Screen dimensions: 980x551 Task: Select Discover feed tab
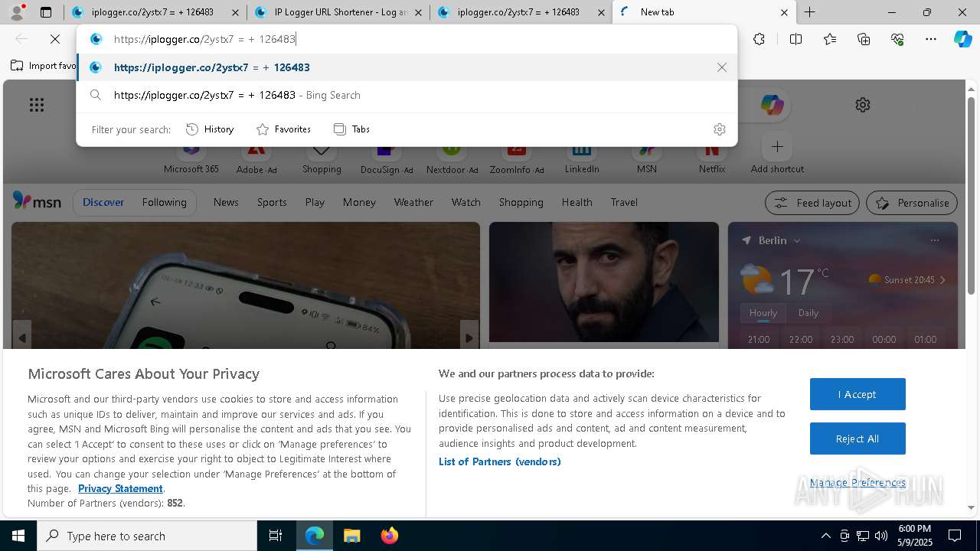(103, 202)
